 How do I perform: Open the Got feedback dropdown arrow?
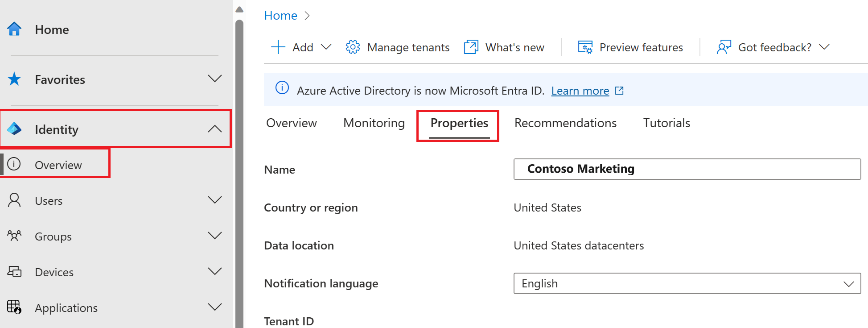pyautogui.click(x=824, y=47)
